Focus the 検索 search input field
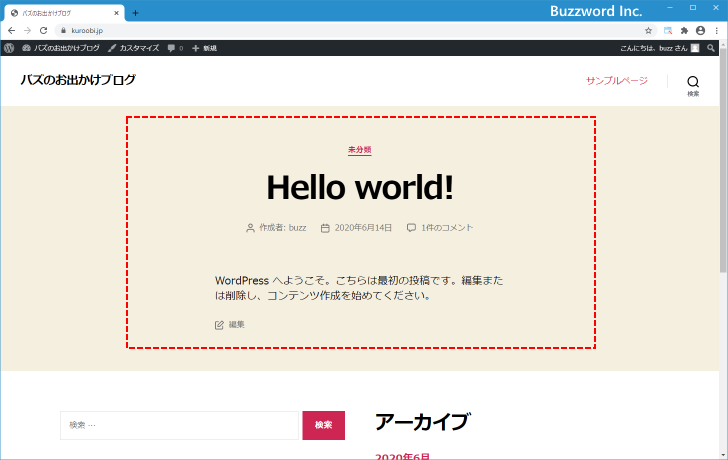Screen dimensions: 728x460 tap(179, 425)
